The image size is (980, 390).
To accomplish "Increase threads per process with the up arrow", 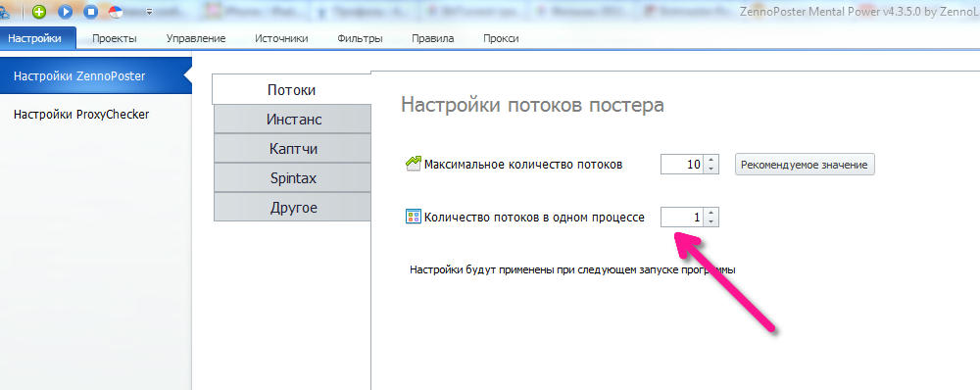I will point(711,213).
